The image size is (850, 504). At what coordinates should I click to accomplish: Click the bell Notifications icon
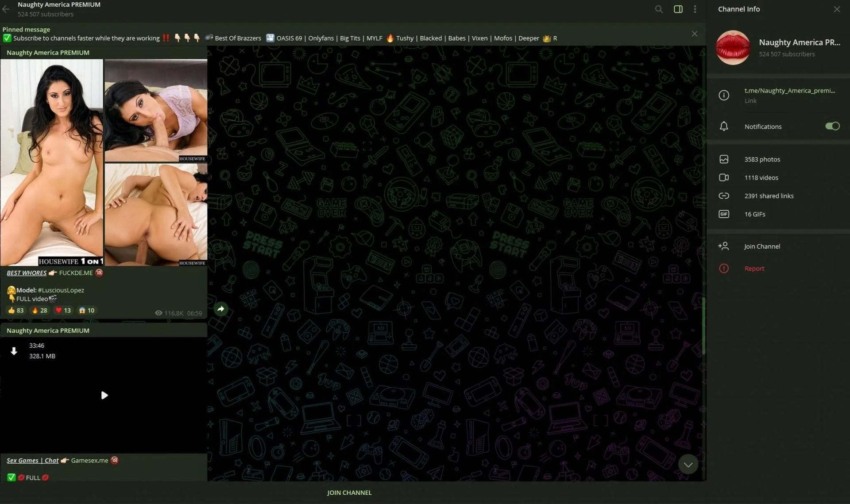[724, 127]
